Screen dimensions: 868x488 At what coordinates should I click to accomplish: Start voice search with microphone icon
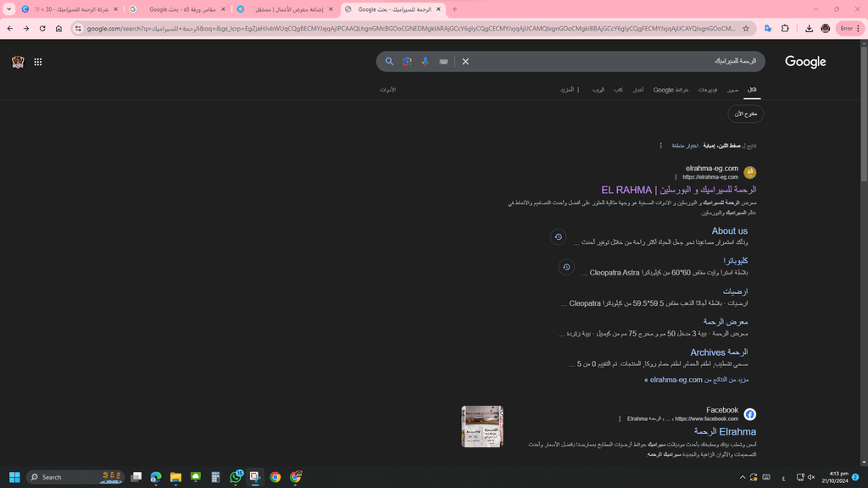tap(426, 61)
